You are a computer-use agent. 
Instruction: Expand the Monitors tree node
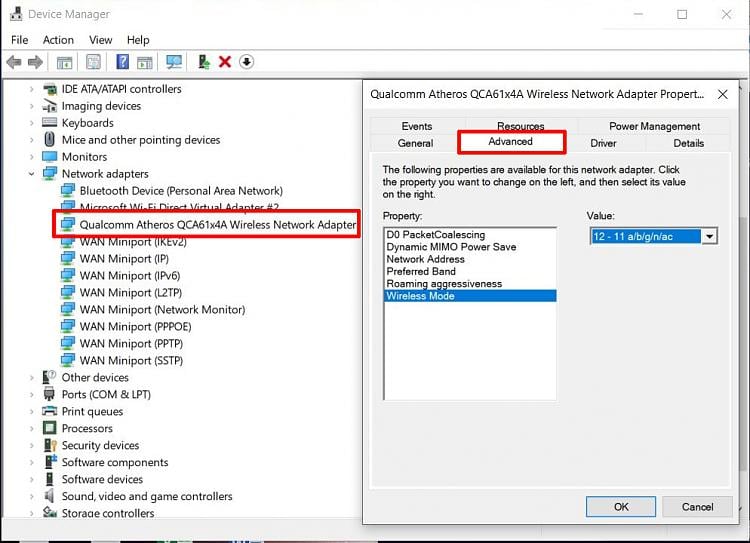coord(32,157)
